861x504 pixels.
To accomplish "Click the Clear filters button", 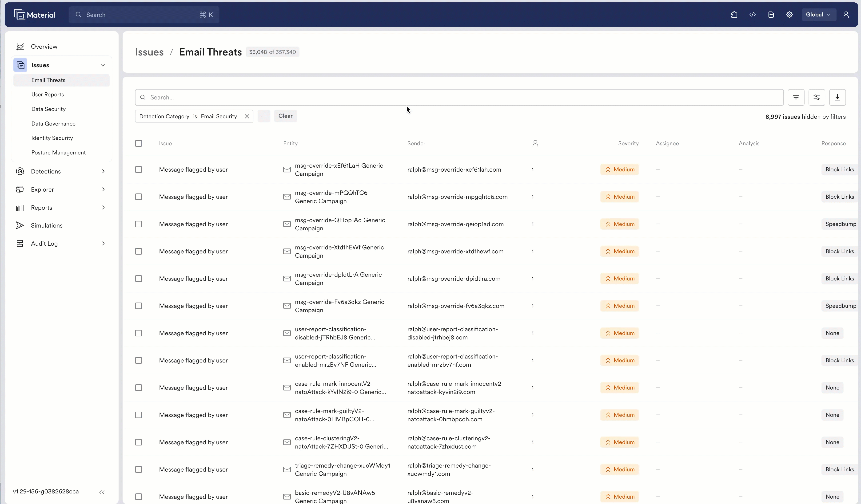I will click(286, 116).
